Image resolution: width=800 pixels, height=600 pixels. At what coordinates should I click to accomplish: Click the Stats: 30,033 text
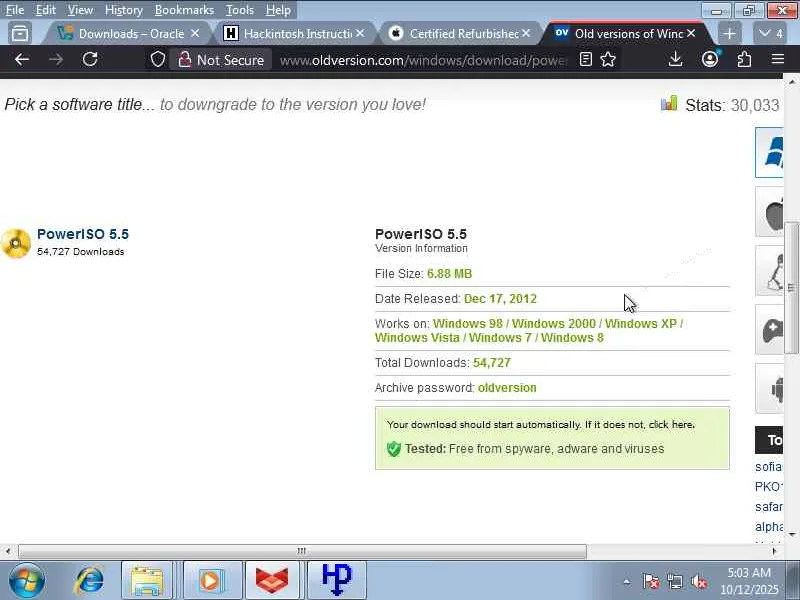pyautogui.click(x=732, y=105)
